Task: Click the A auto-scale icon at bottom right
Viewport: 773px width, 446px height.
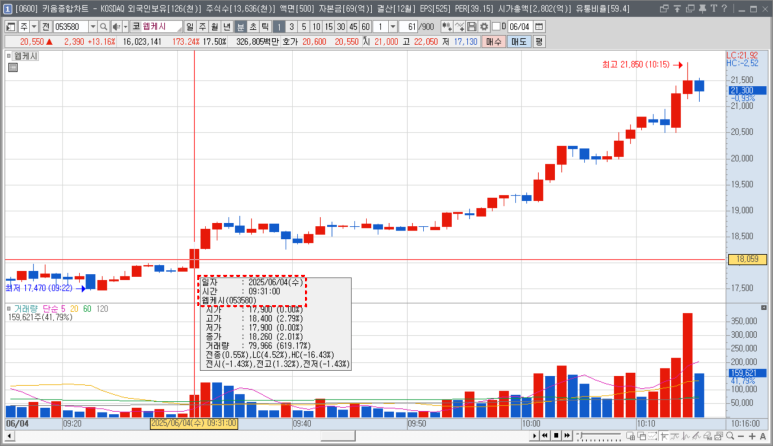Action: [x=763, y=436]
